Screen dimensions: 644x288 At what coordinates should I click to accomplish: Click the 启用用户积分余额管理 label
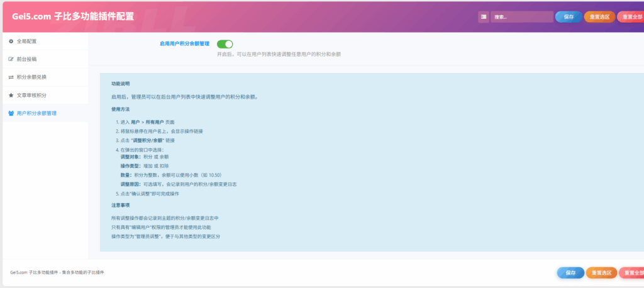(184, 43)
